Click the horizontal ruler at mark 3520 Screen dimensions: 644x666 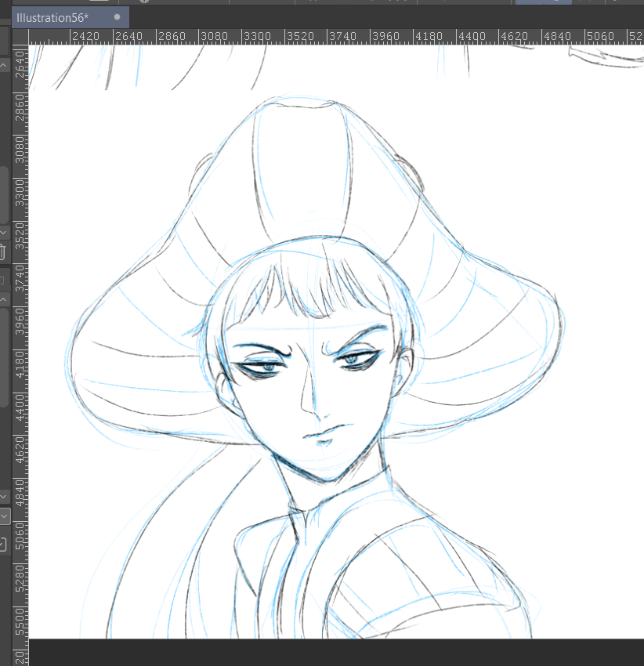[300, 37]
